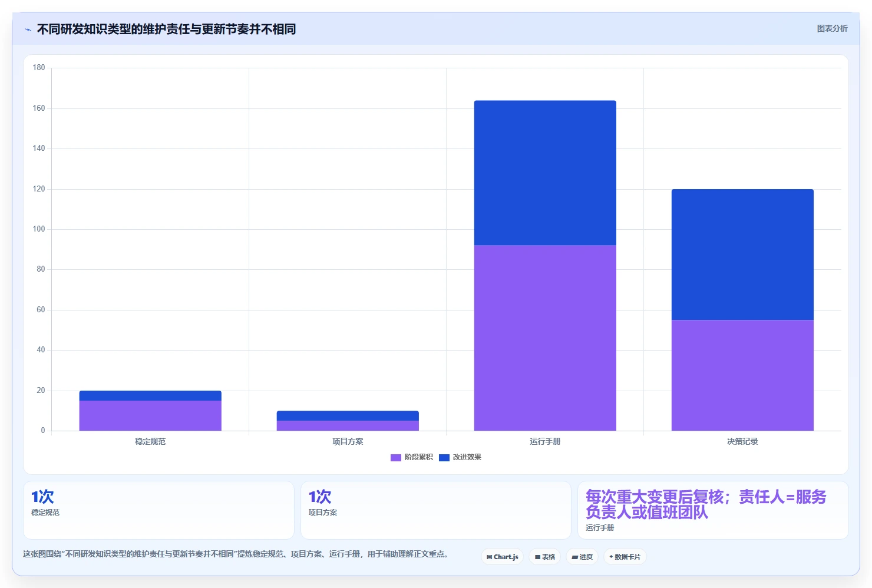Screen dimensions: 872x588
Task: Click the icon inside the 数据卡片 tag
Action: 611,557
